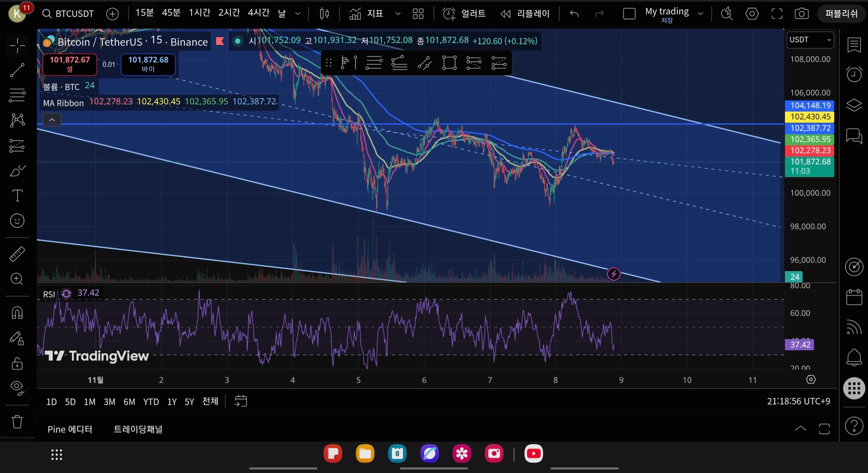Open the watchlist panel icon

click(854, 45)
